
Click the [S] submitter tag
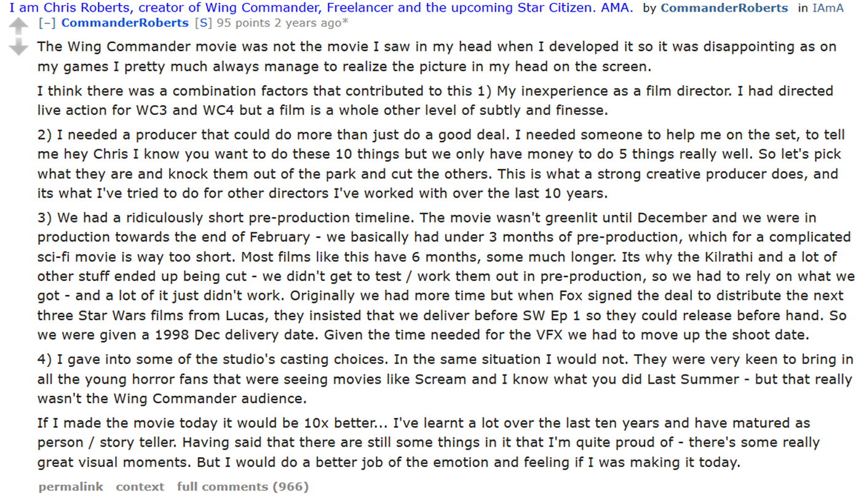(204, 23)
